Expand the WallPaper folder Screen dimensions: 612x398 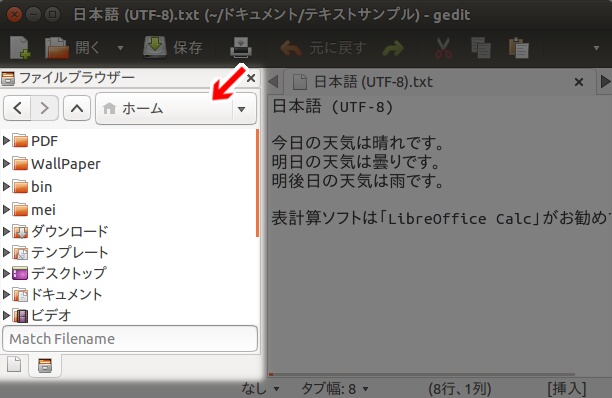(x=6, y=163)
